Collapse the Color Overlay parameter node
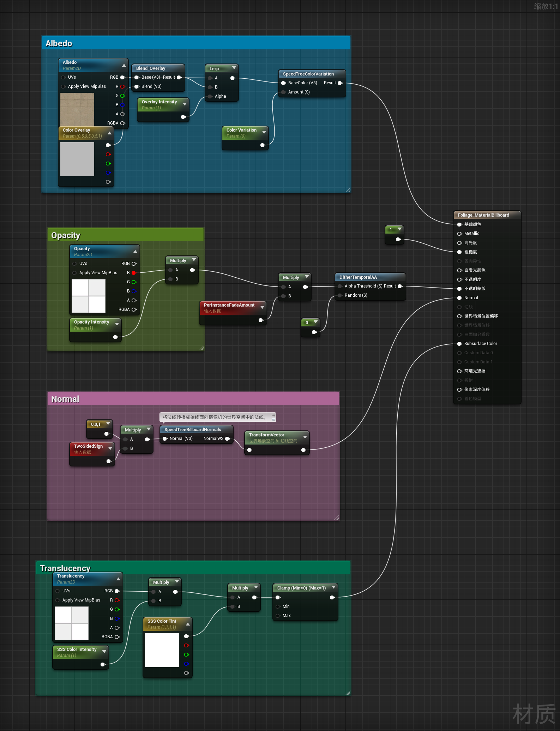 click(x=109, y=133)
